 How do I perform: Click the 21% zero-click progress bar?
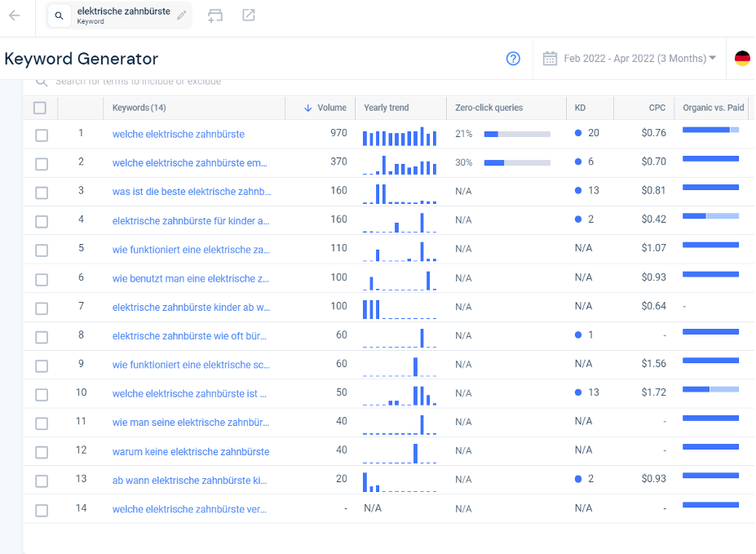tap(517, 134)
